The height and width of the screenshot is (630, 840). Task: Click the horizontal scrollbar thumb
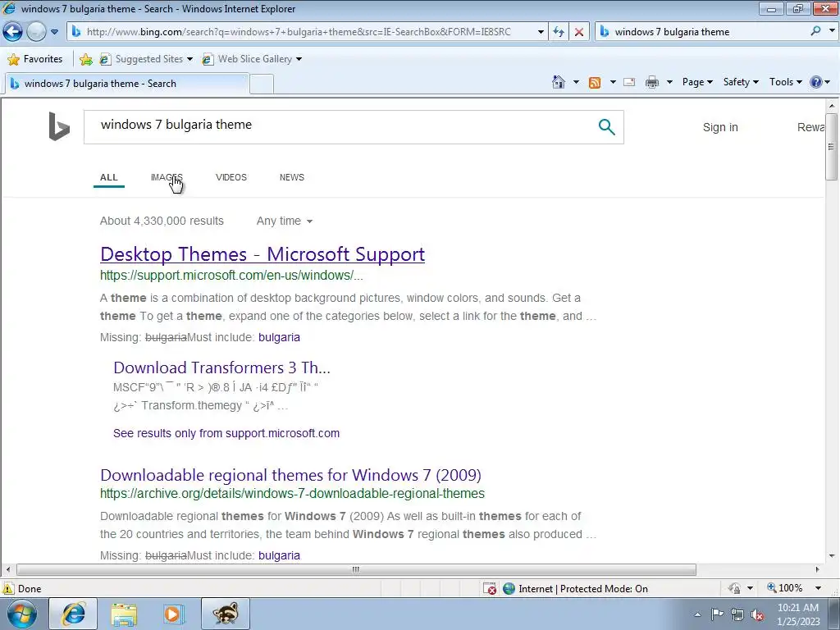click(x=356, y=569)
